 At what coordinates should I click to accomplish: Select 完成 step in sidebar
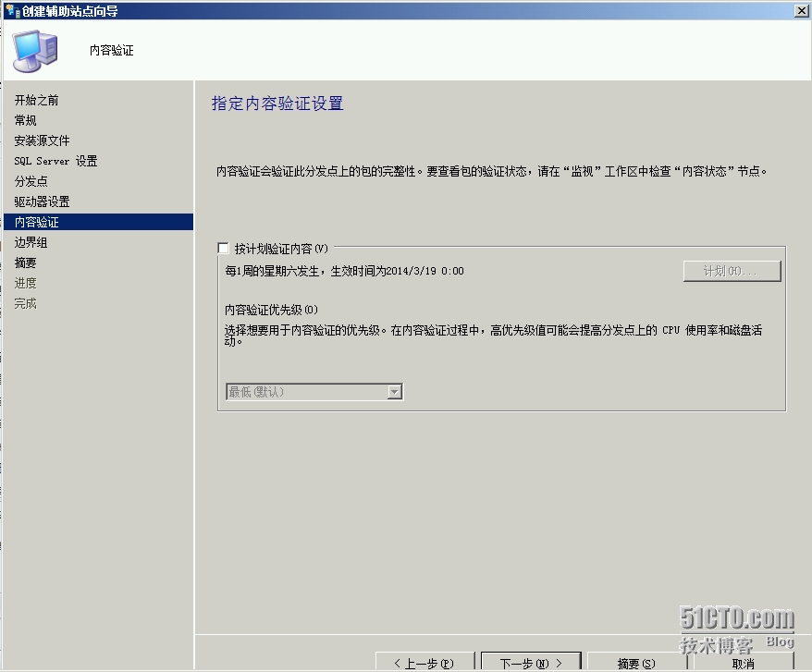(25, 303)
